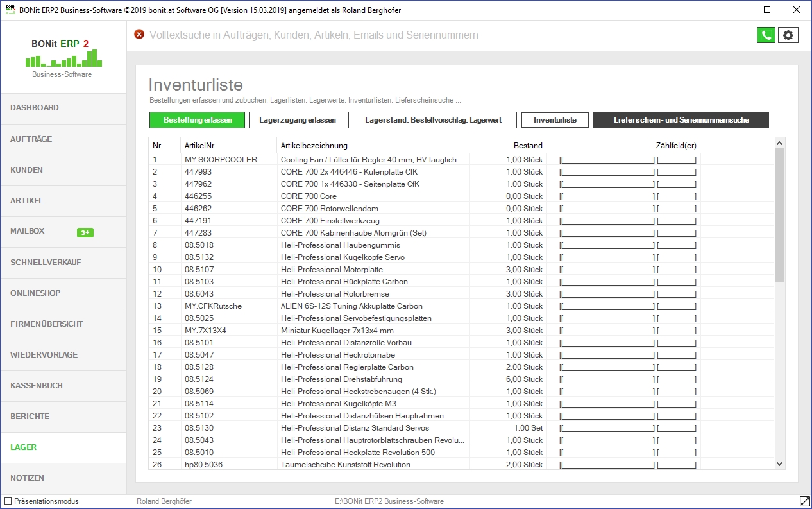Sort by the Nr. column header
Screen dimensions: 812x509
click(x=165, y=146)
